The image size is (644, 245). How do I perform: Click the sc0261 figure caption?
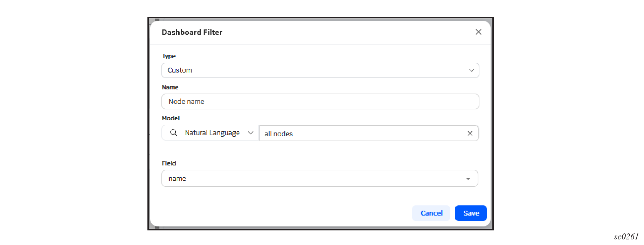pos(626,237)
